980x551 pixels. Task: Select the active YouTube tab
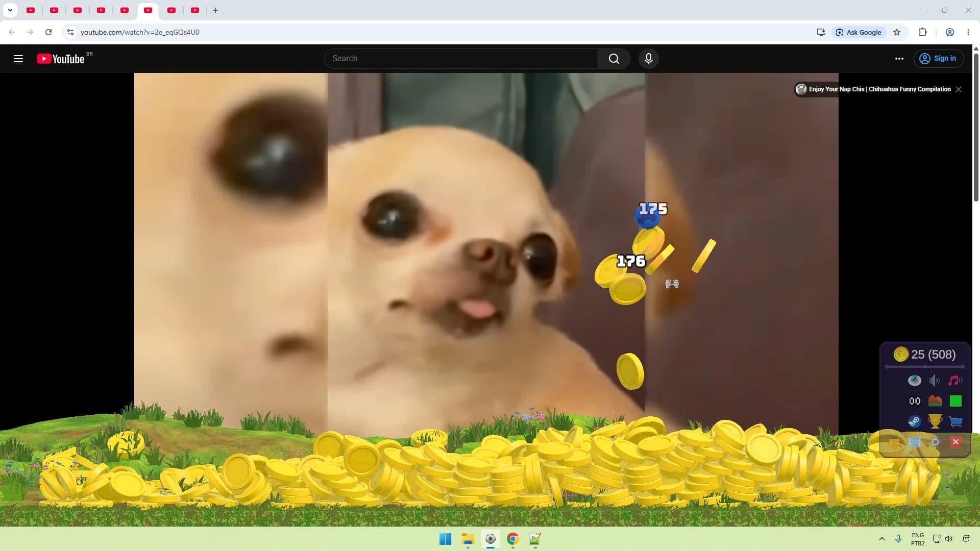pos(148,10)
